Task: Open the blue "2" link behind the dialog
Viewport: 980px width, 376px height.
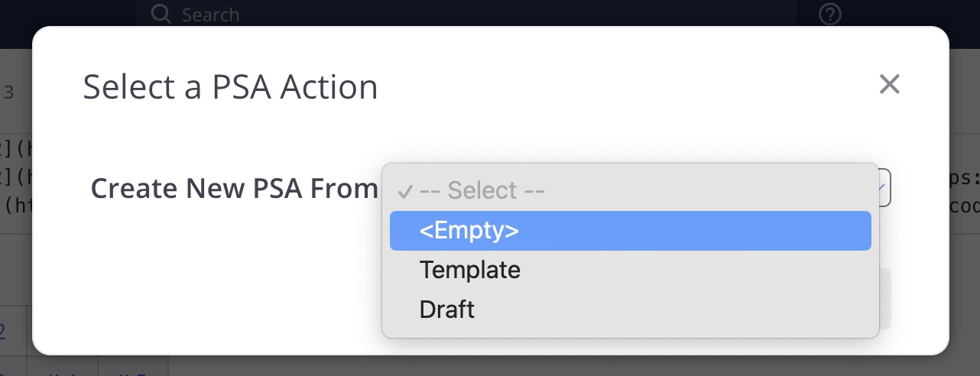Action: [2, 331]
